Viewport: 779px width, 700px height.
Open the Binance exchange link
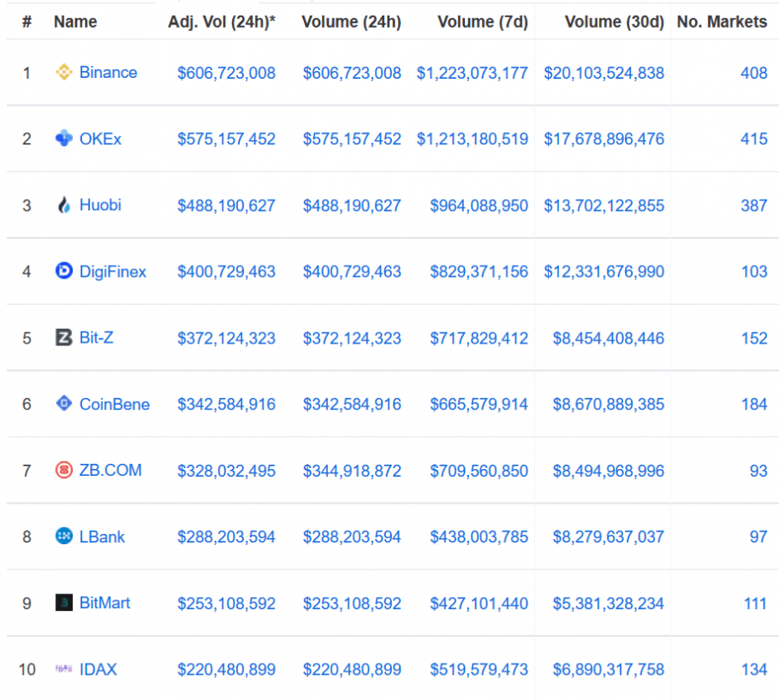tap(108, 73)
